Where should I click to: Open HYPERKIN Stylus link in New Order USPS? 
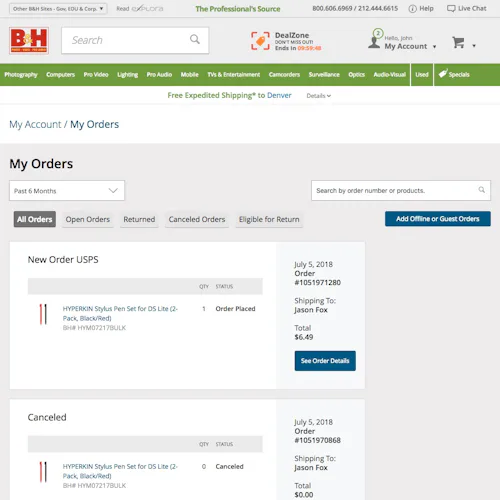click(x=120, y=313)
